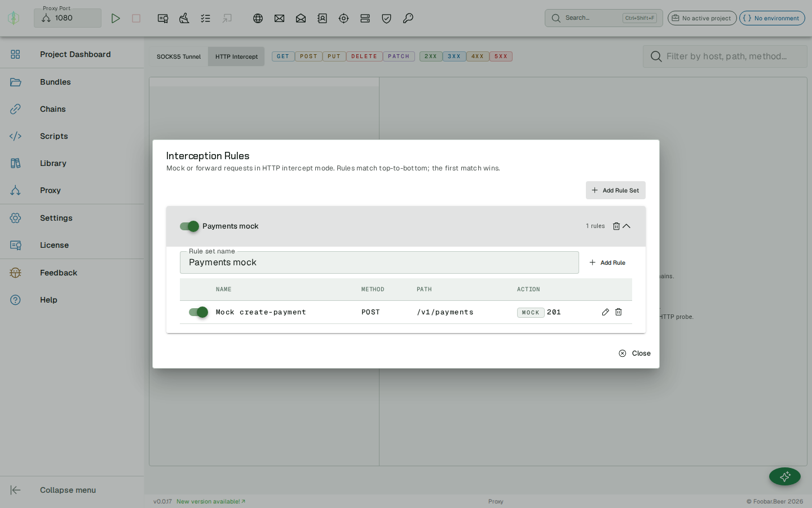Screen dimensions: 812x508
Task: Click the broom clean-up toolbar icon
Action: click(x=184, y=18)
